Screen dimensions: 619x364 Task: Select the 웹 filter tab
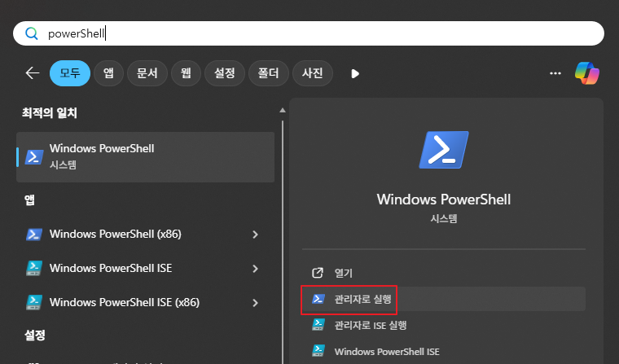[186, 73]
